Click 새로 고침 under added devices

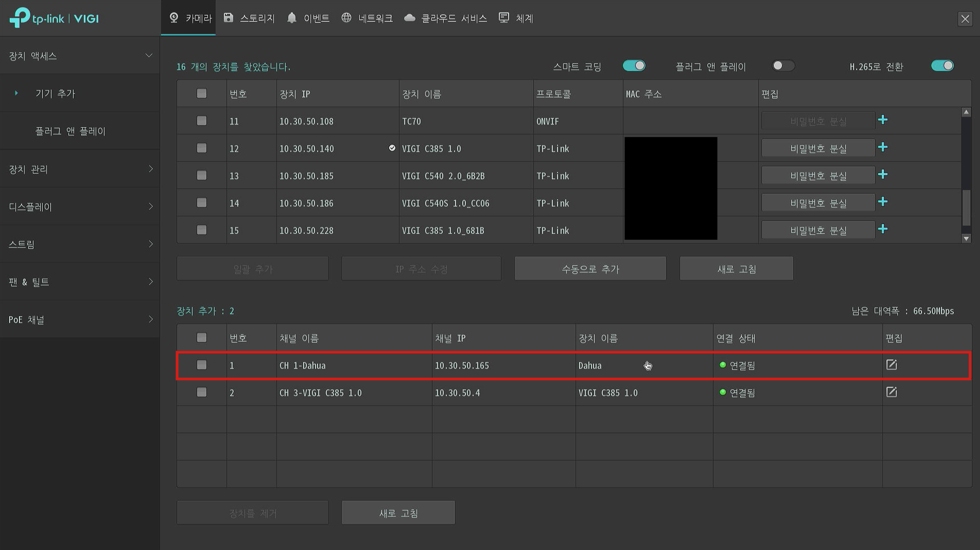[398, 513]
